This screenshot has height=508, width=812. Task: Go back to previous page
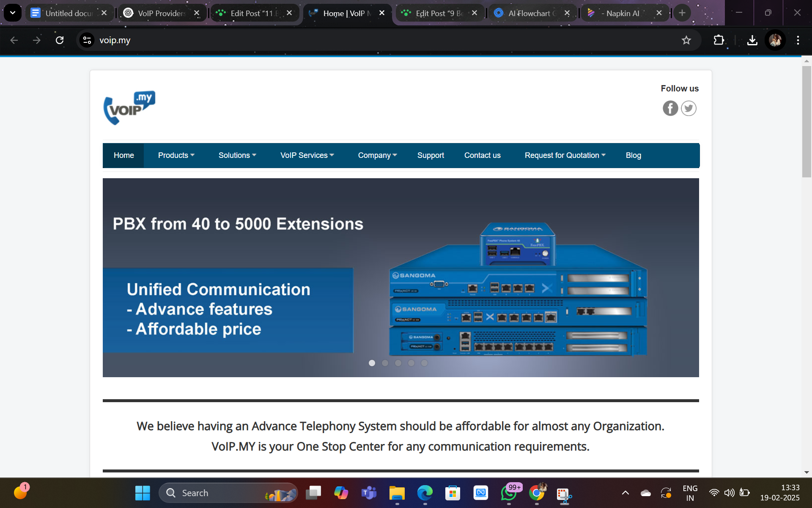[14, 40]
